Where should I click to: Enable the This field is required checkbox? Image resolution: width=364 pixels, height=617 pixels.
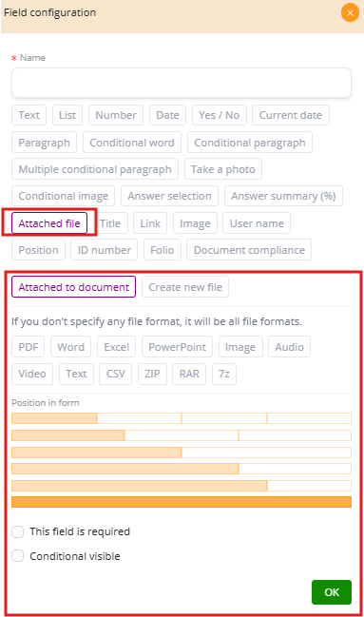click(x=18, y=531)
